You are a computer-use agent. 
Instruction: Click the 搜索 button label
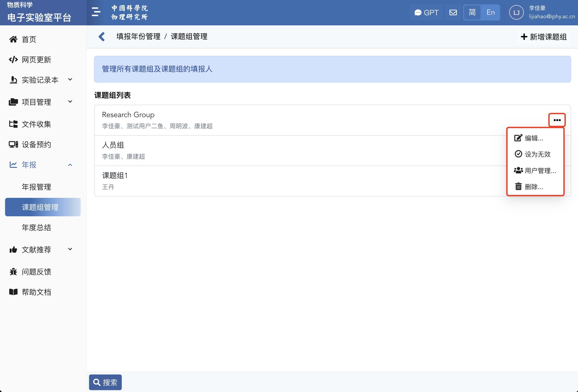pos(110,382)
